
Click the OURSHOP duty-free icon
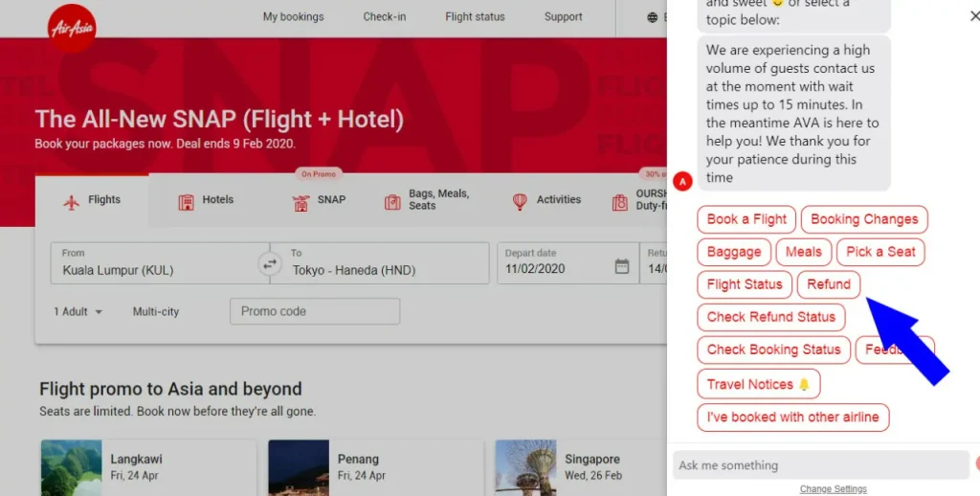click(x=619, y=202)
